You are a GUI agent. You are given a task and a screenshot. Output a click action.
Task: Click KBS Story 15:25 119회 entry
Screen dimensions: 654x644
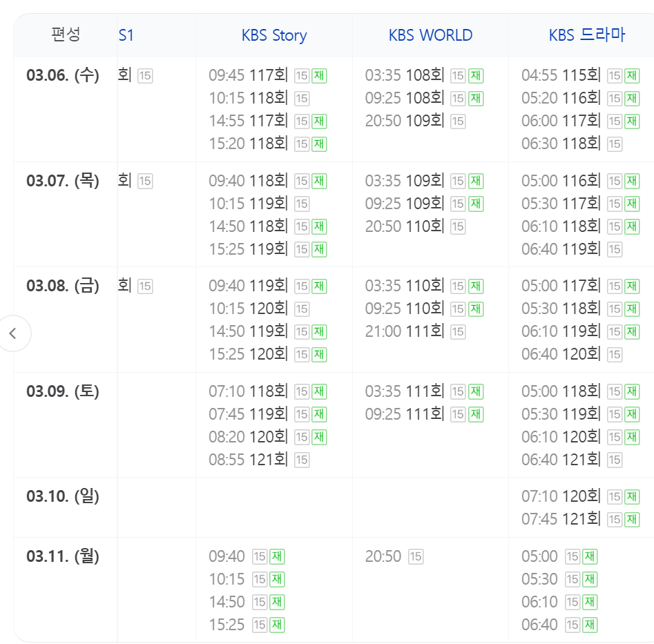[267, 249]
